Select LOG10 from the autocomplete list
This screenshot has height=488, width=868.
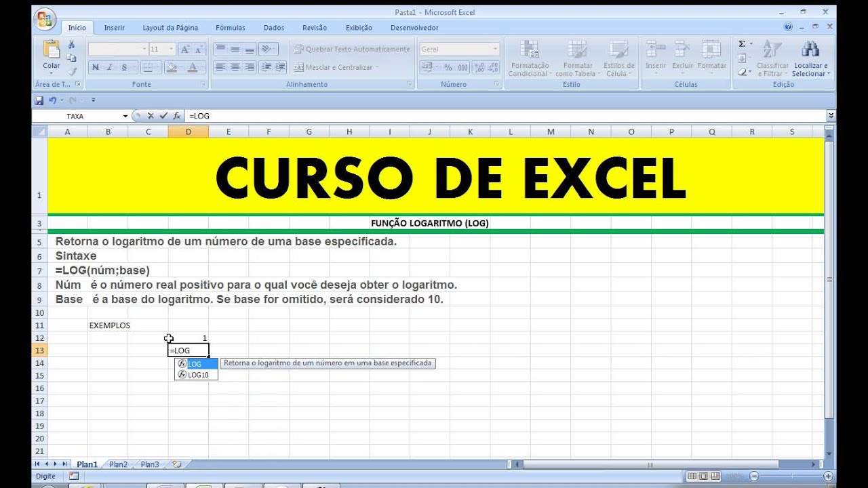197,375
